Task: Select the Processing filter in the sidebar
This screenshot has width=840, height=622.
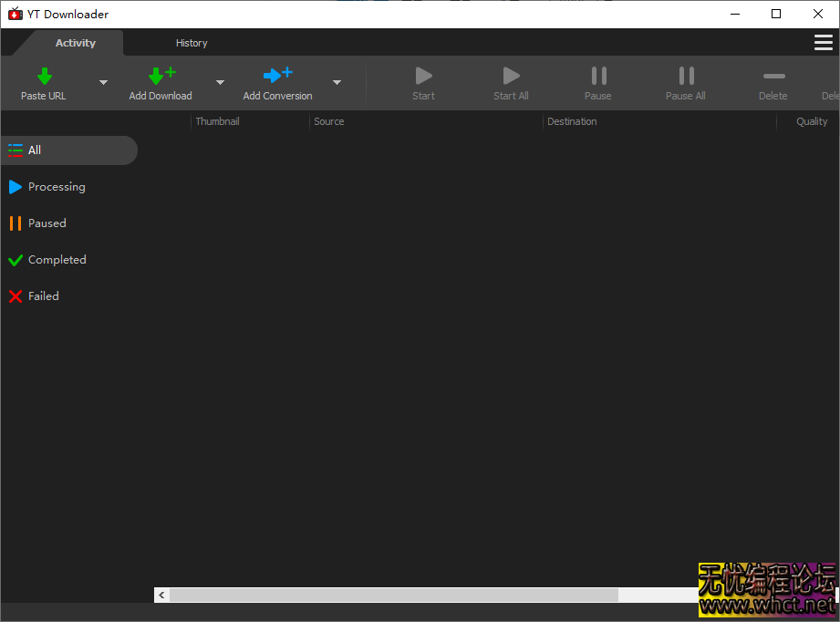Action: click(x=57, y=187)
